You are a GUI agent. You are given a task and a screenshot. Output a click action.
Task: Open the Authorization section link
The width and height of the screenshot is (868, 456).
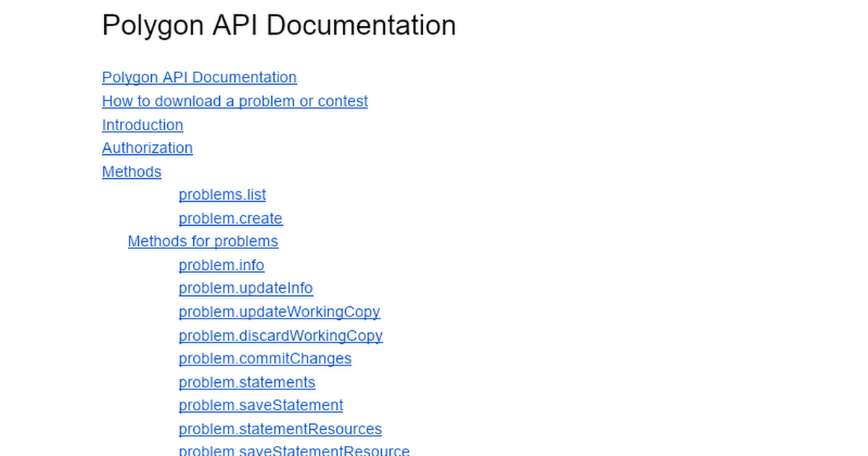coord(147,148)
